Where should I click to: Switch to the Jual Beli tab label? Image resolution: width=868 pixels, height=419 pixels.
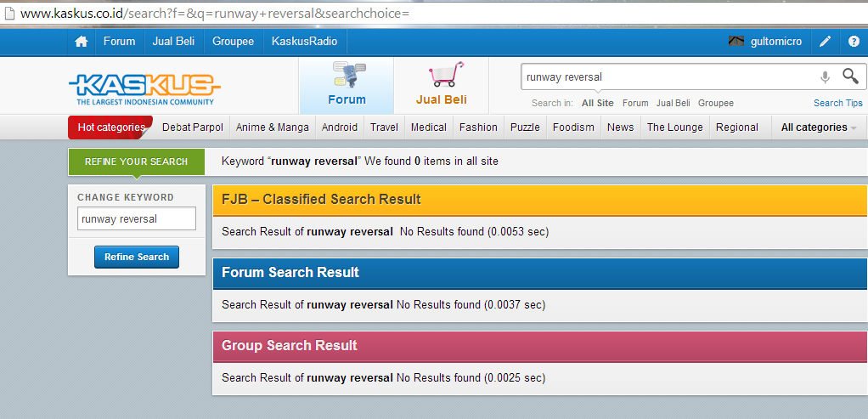441,99
